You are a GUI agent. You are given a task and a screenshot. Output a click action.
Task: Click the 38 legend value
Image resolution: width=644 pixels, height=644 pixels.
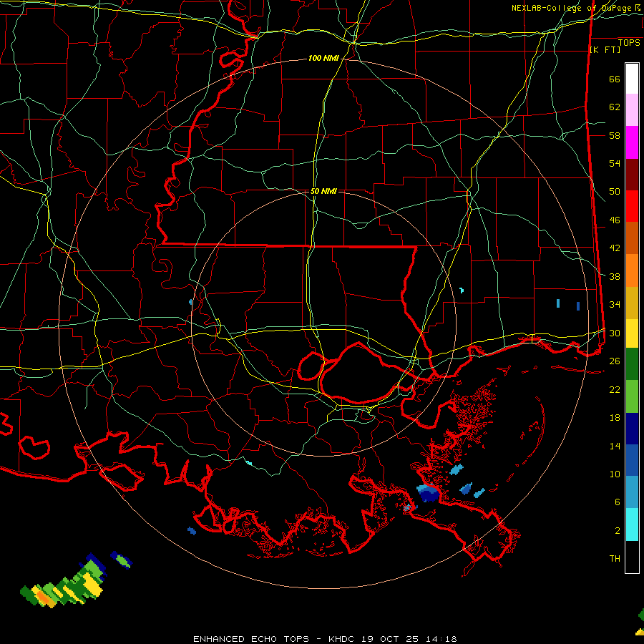pos(615,276)
